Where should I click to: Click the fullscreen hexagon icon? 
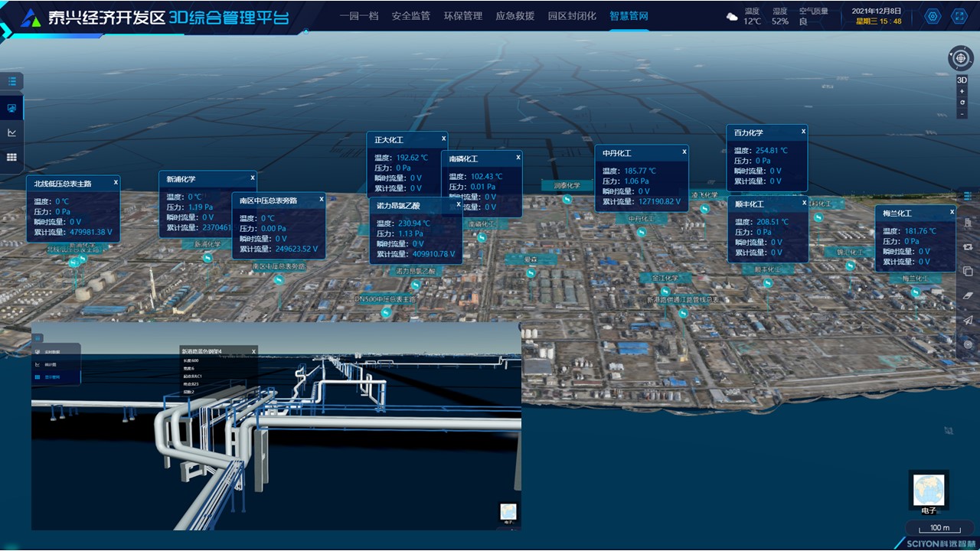point(959,16)
